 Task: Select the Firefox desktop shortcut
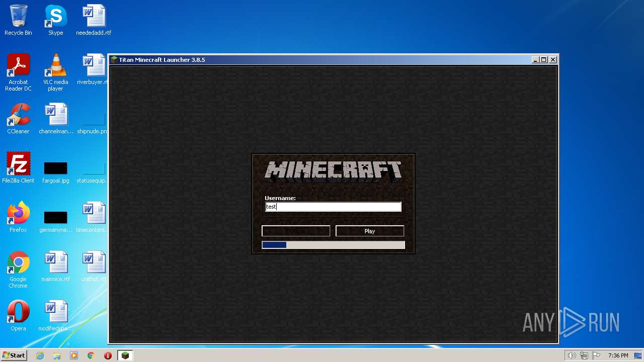[18, 217]
